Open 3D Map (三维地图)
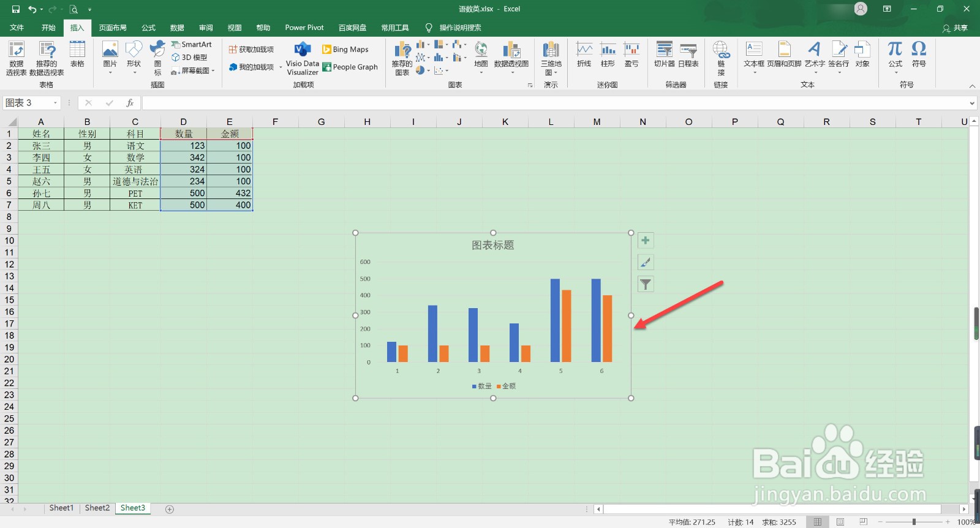This screenshot has height=528, width=980. click(x=551, y=58)
